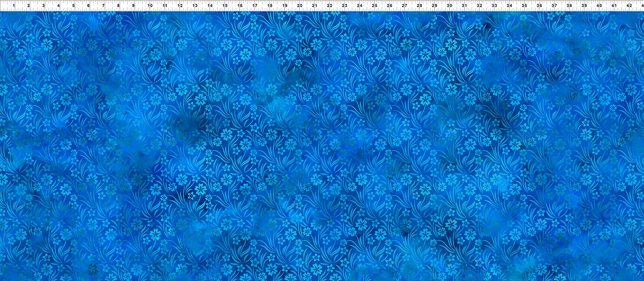Select the 24 inch ruler mark
The image size is (644, 281).
tap(359, 6)
